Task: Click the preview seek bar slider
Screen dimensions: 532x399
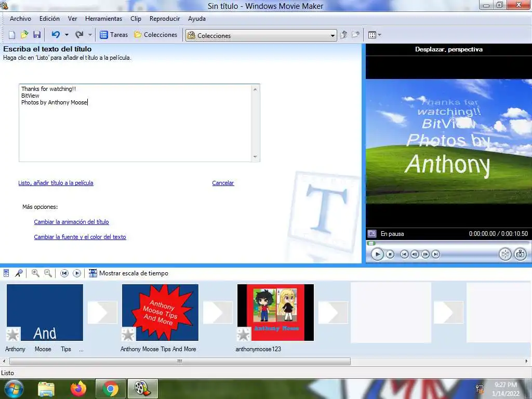Action: [x=371, y=243]
